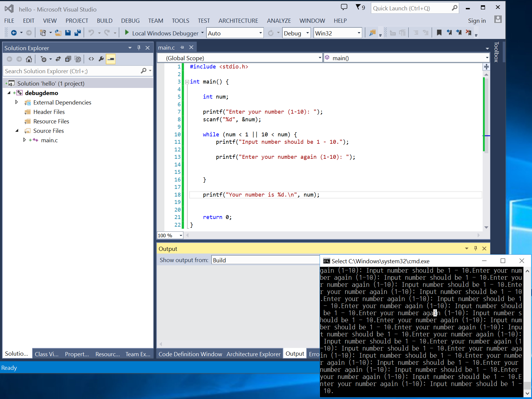Click the Undo arrow icon
The width and height of the screenshot is (532, 399).
click(91, 33)
